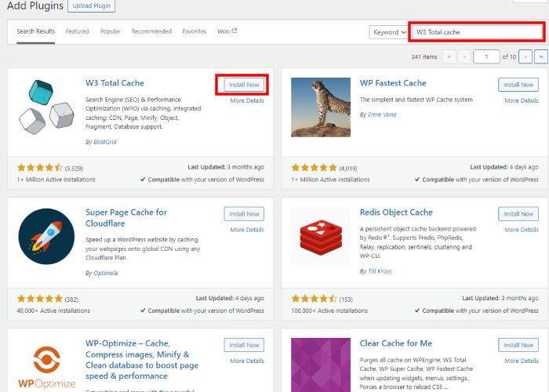Screen dimensions: 549x392
Task: Go to the next results page arrow
Action: [525, 56]
